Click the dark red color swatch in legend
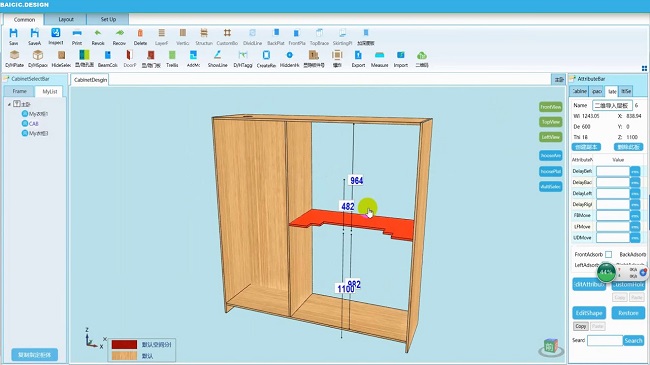Viewport: 650px width, 365px height. 124,345
